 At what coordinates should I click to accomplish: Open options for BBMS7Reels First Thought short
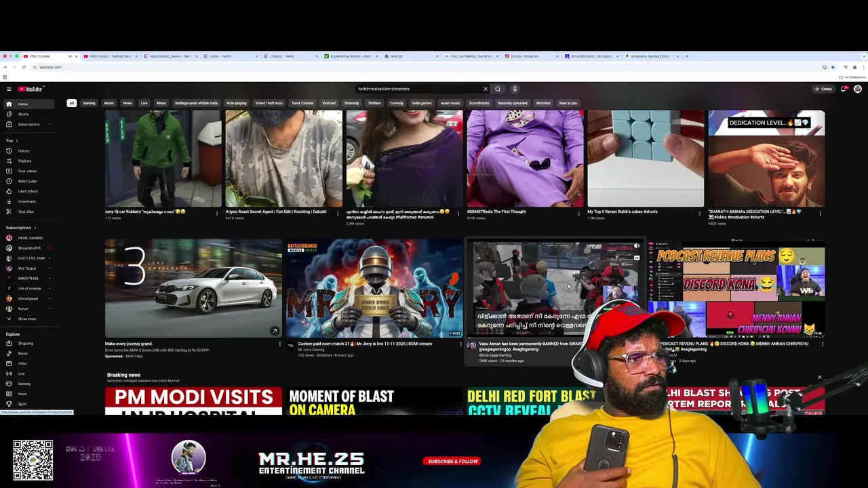click(579, 213)
